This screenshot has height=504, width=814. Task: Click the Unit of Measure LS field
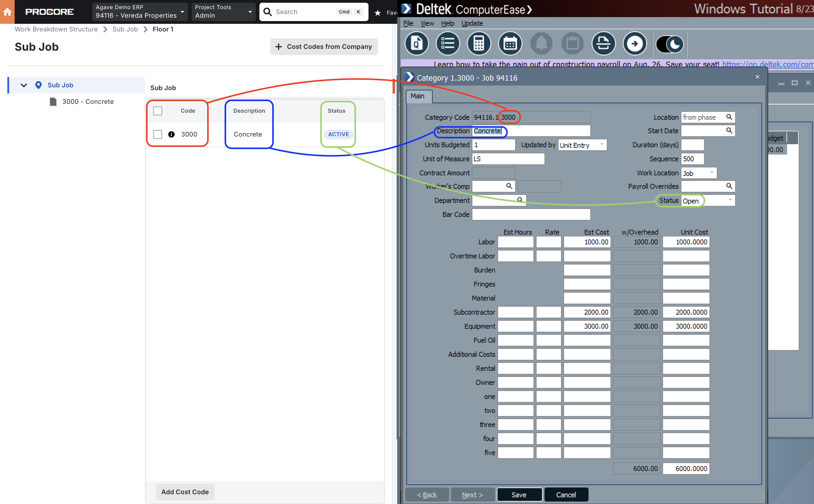(508, 159)
